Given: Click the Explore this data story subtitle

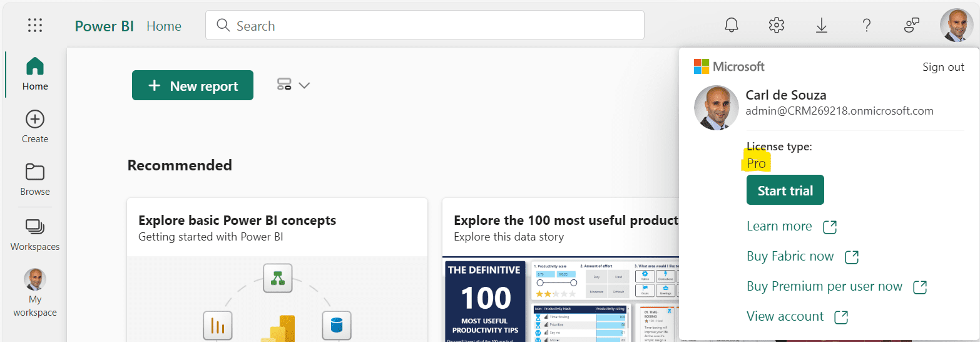Looking at the screenshot, I should coord(509,237).
